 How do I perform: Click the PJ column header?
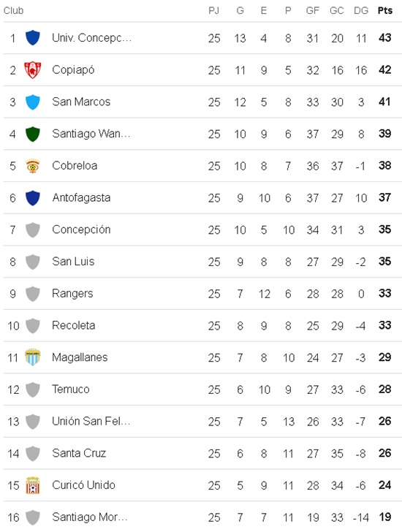(x=213, y=10)
